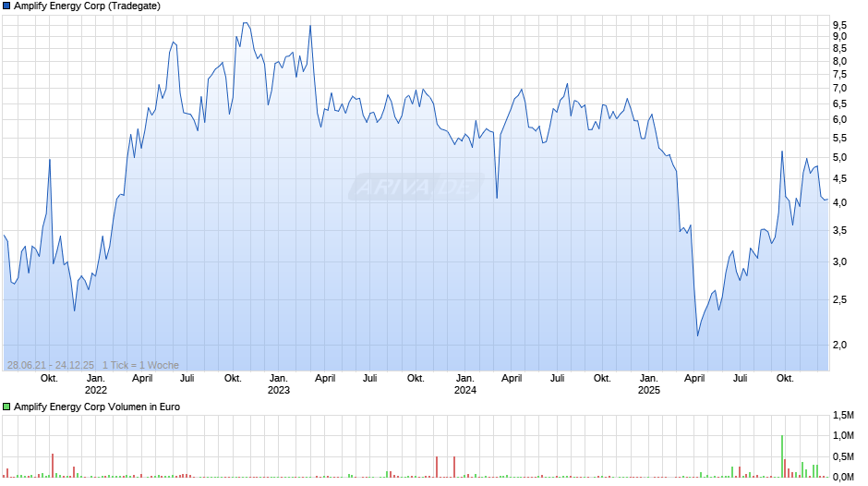
Task: Click the 7,5 price axis label
Action: pos(839,75)
